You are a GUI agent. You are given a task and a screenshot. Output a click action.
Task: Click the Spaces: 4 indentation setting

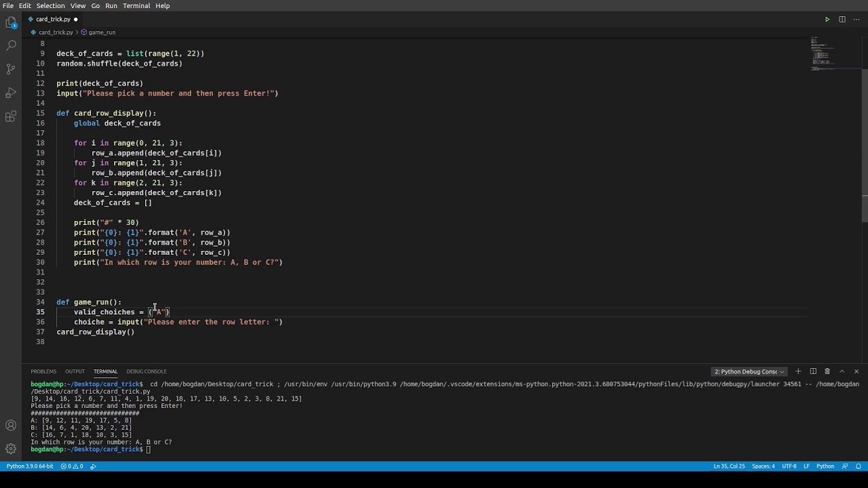point(763,466)
